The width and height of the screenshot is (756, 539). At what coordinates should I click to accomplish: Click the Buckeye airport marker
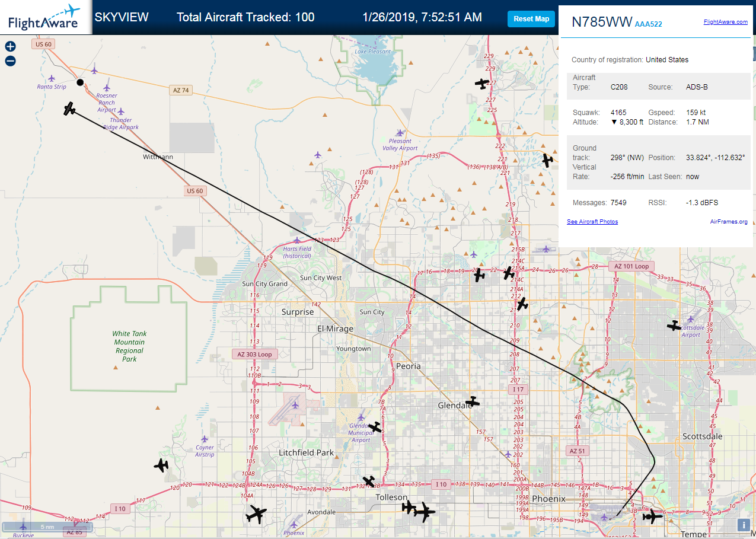click(x=23, y=527)
